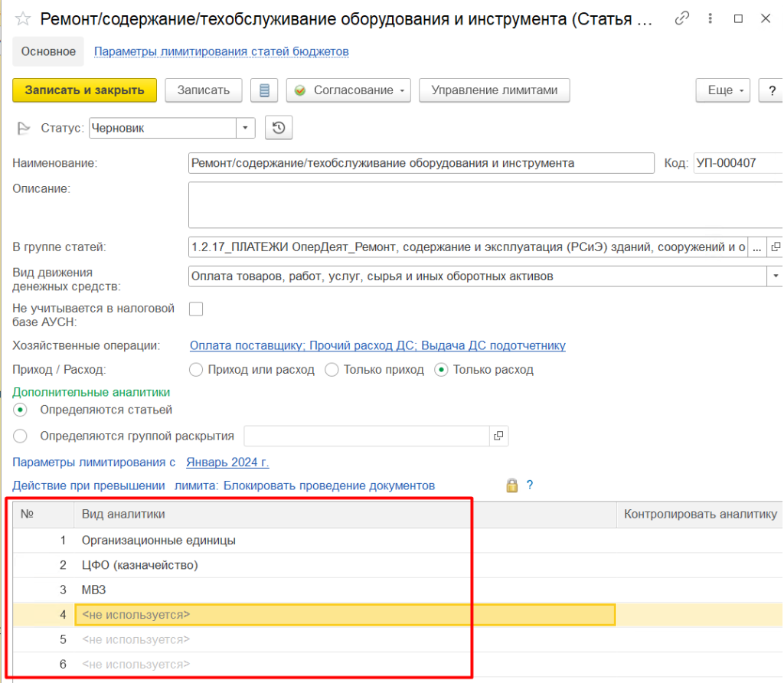Select the Основное tab
The width and height of the screenshot is (784, 683).
pos(48,51)
